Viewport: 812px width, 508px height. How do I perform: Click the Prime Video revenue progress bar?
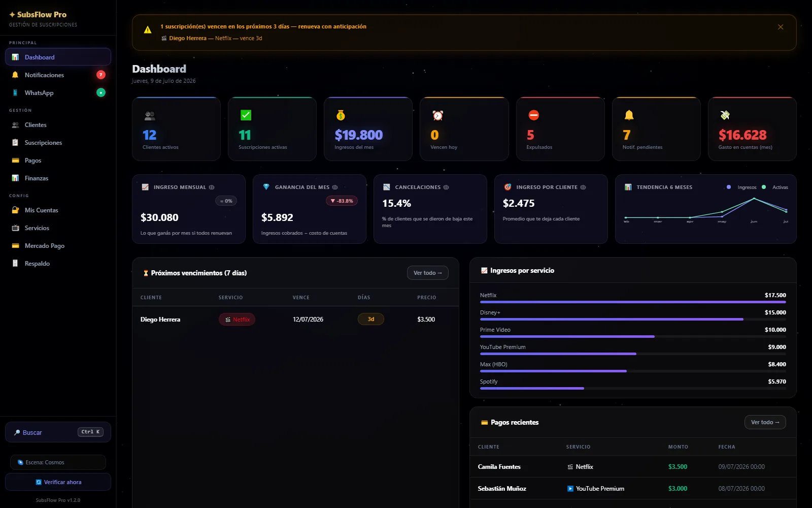633,336
